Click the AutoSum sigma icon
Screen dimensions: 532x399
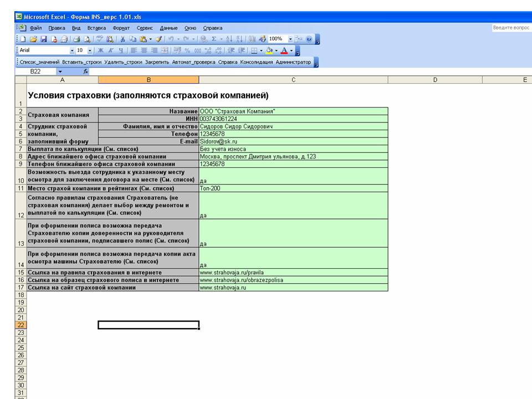click(214, 39)
